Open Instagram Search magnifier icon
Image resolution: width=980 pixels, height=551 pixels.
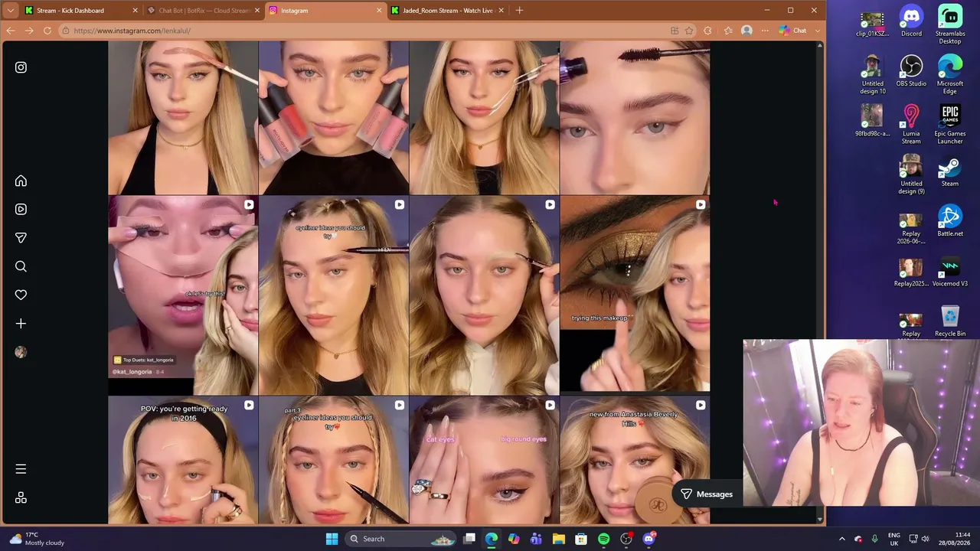tap(21, 266)
